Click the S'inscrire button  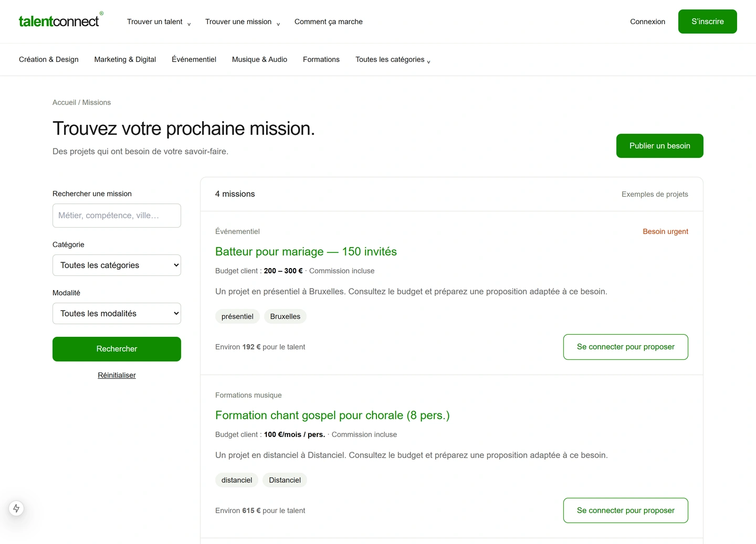pyautogui.click(x=707, y=22)
